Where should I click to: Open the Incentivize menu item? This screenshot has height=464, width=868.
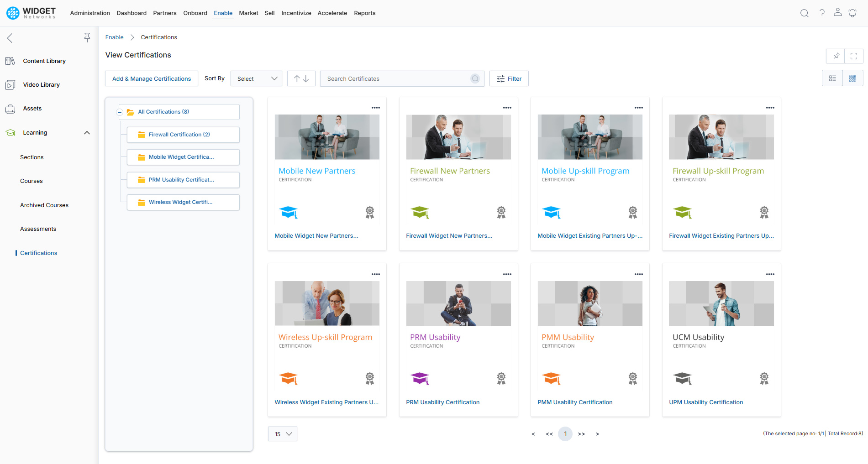coord(296,13)
